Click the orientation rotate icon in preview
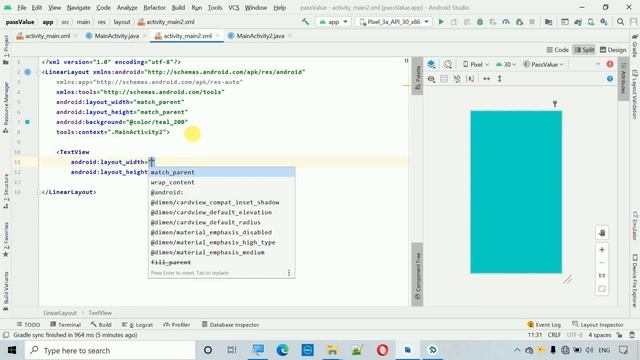The width and height of the screenshot is (640, 360). point(448,64)
